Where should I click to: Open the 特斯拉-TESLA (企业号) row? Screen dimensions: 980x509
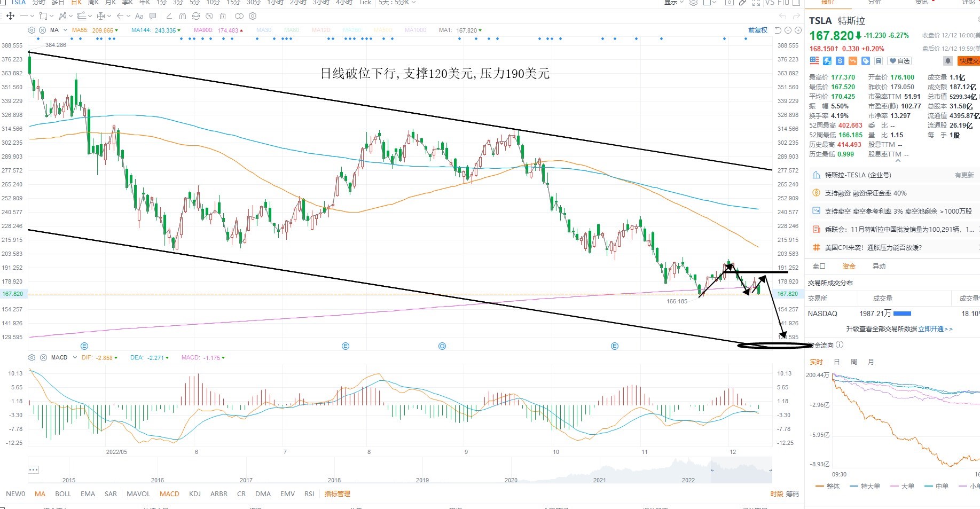893,175
